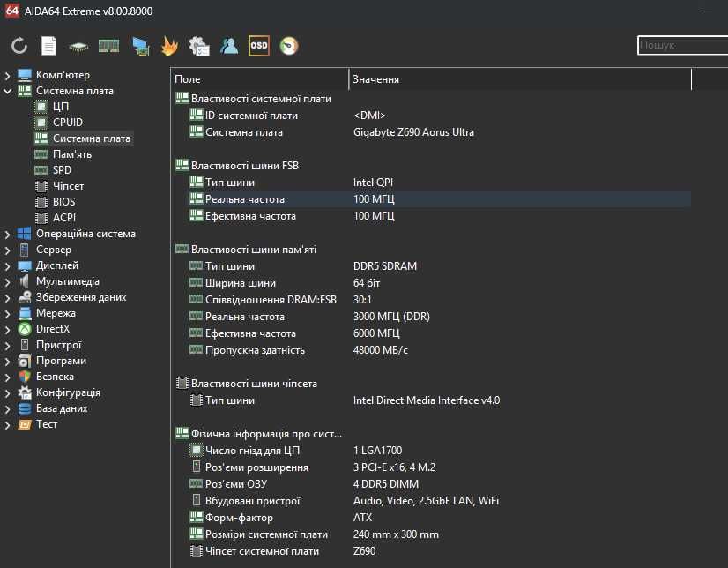This screenshot has height=568, width=728.
Task: Expand the Мережа tree node
Action: click(7, 313)
